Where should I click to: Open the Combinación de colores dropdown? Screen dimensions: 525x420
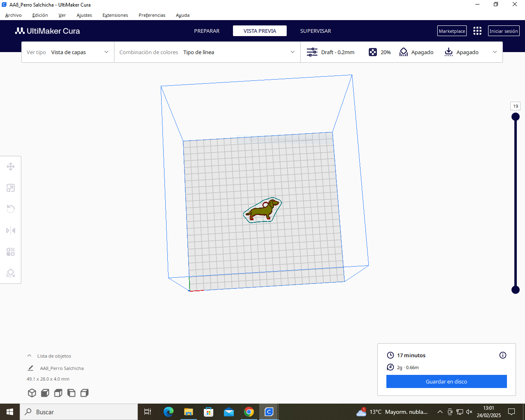tap(207, 52)
